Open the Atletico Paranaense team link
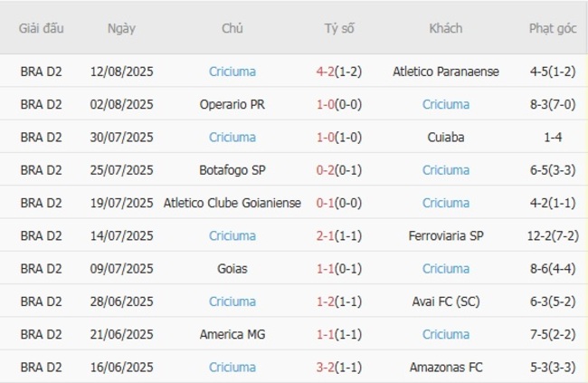The height and width of the screenshot is (383, 588). point(445,72)
